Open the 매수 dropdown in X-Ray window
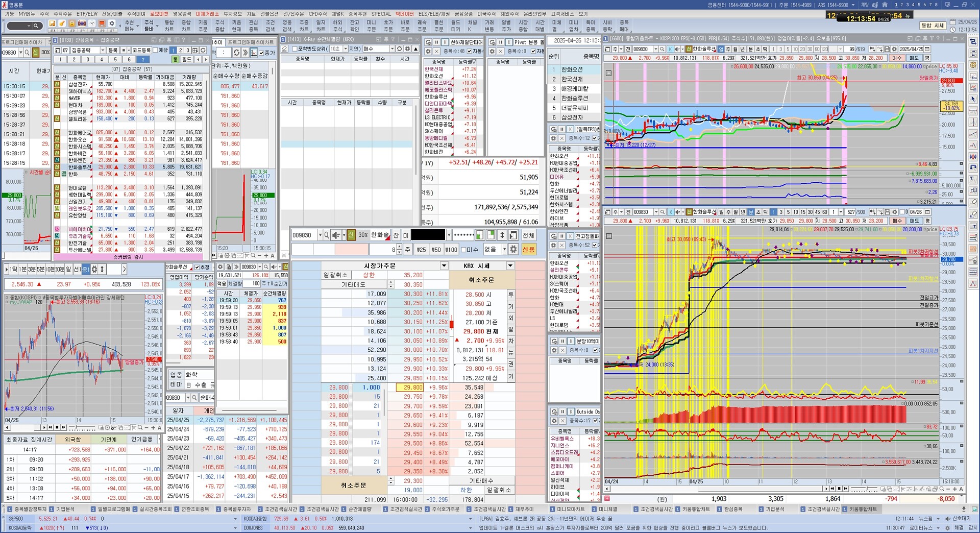Screen dimensions: 980x533 pos(392,49)
